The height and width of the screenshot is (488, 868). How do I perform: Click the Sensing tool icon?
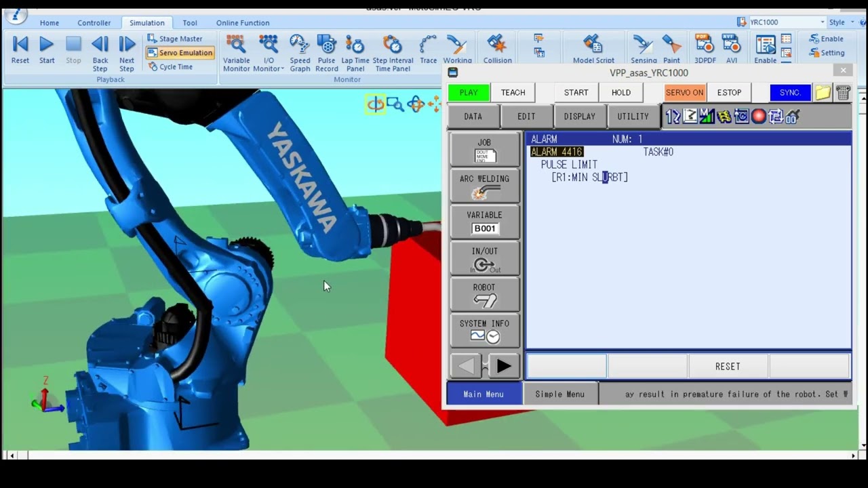644,50
